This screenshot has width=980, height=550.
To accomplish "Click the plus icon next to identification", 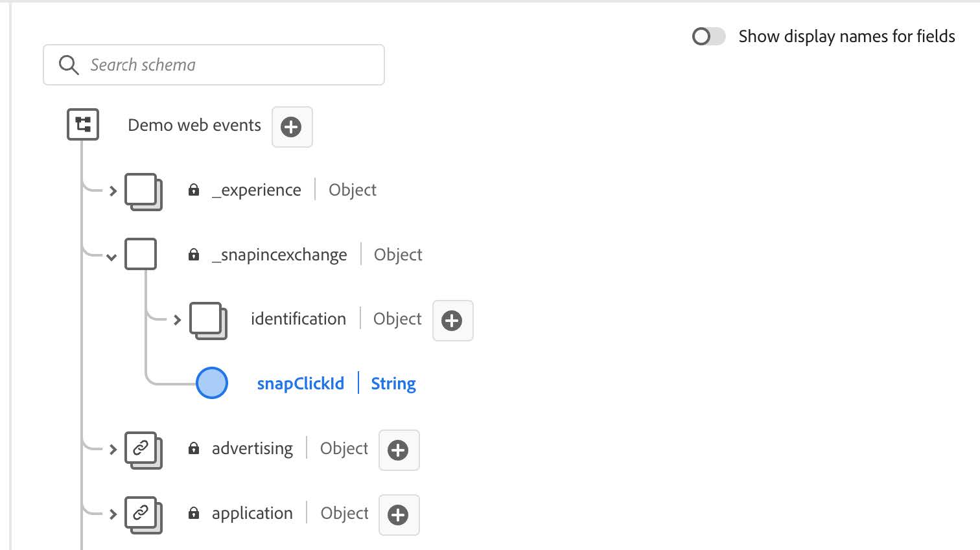I will click(452, 321).
